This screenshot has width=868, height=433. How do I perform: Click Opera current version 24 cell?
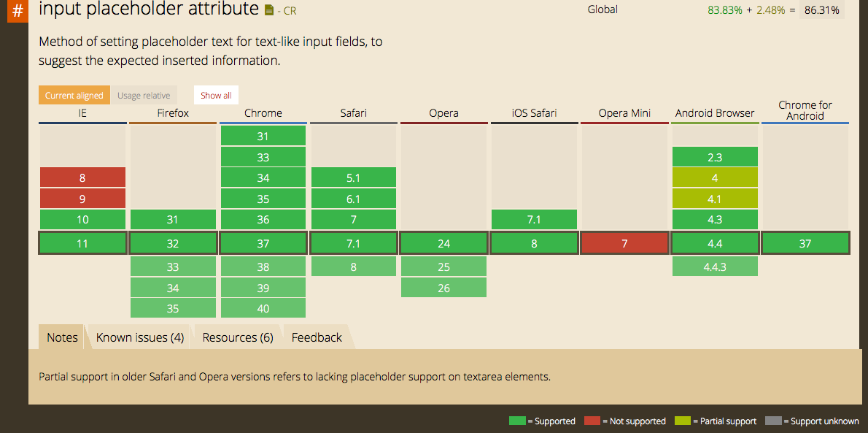point(444,243)
